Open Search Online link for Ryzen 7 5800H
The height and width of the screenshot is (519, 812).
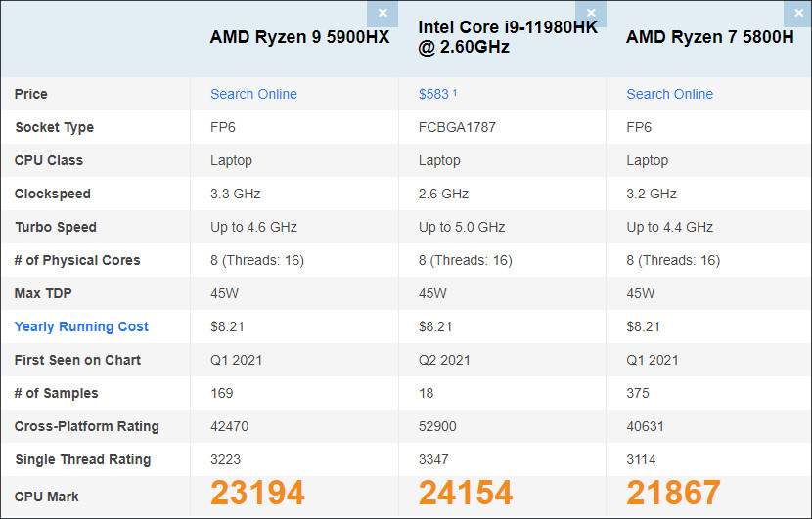(669, 94)
